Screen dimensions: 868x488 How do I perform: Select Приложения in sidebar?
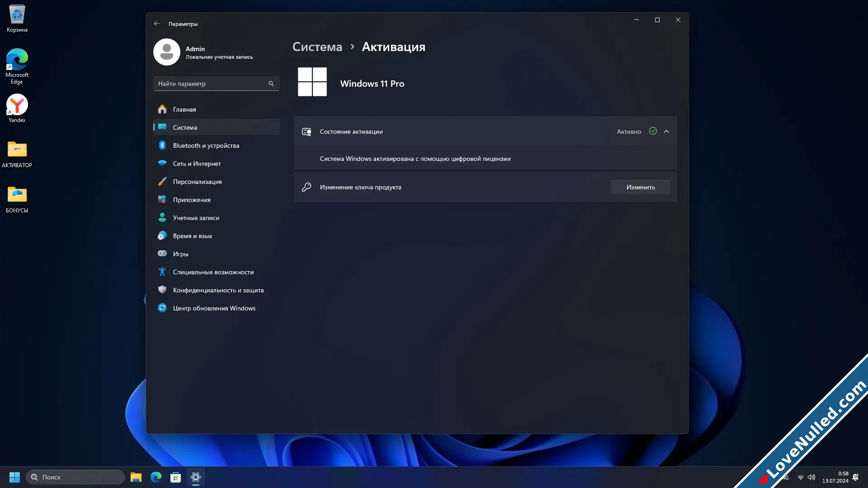tap(217, 200)
